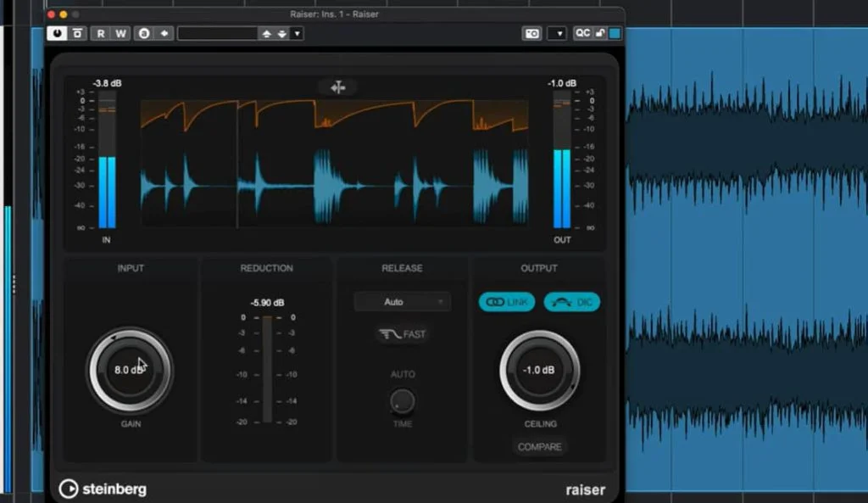Click the plug-in snapshot camera icon
Image resolution: width=868 pixels, height=503 pixels.
click(532, 34)
